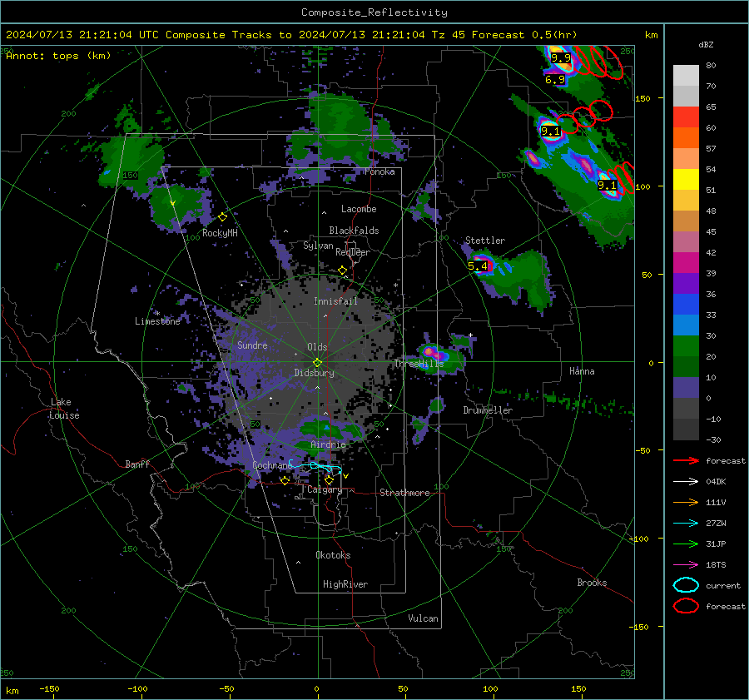Screen dimensions: 749x700
Task: Click the Airdrie label
Action: 328,444
